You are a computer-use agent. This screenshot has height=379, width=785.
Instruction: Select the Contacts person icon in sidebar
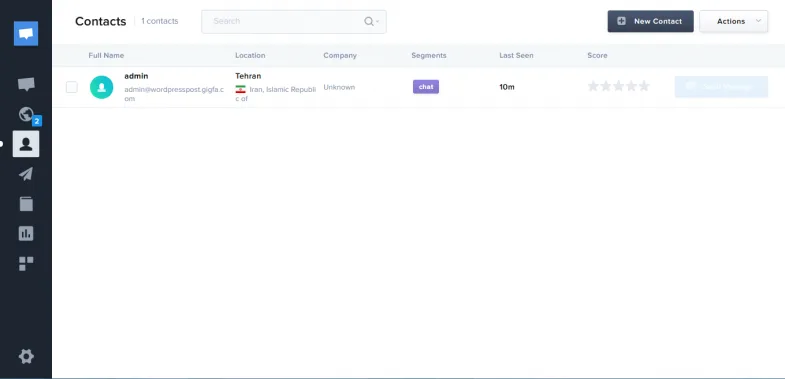click(26, 144)
